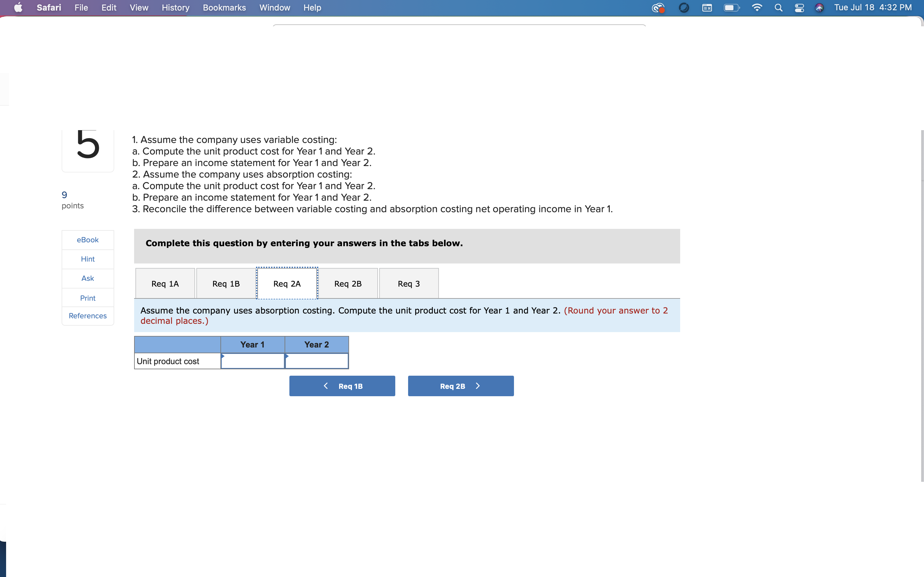Click the Req 2B forward navigation button

(460, 386)
